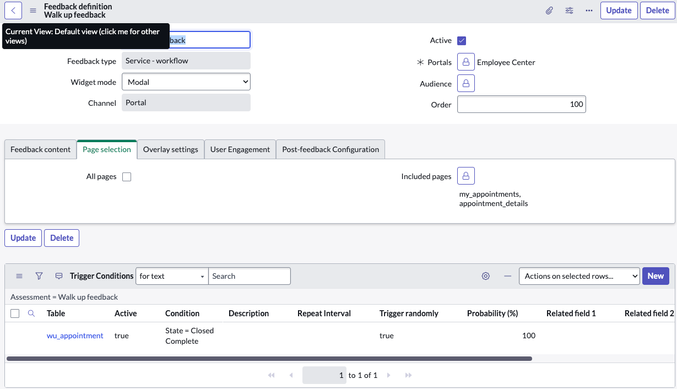Image resolution: width=677 pixels, height=389 pixels.
Task: Go back using the header arrow
Action: 13,10
